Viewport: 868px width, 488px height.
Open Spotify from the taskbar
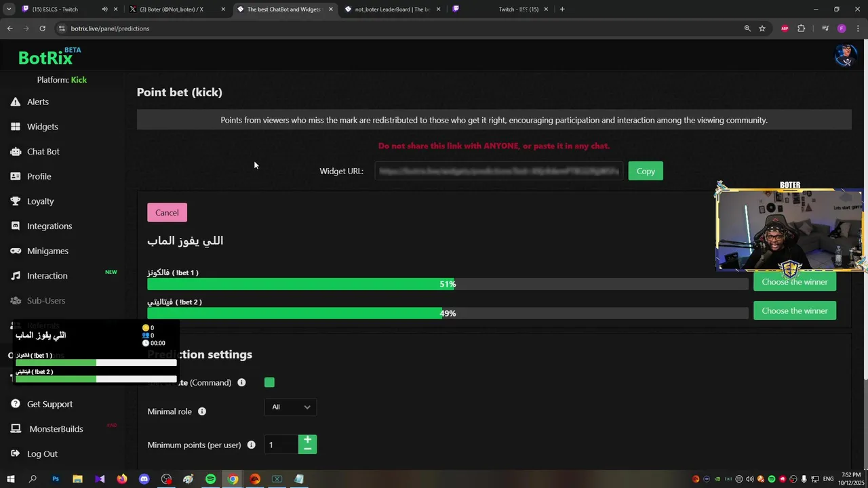(x=210, y=479)
